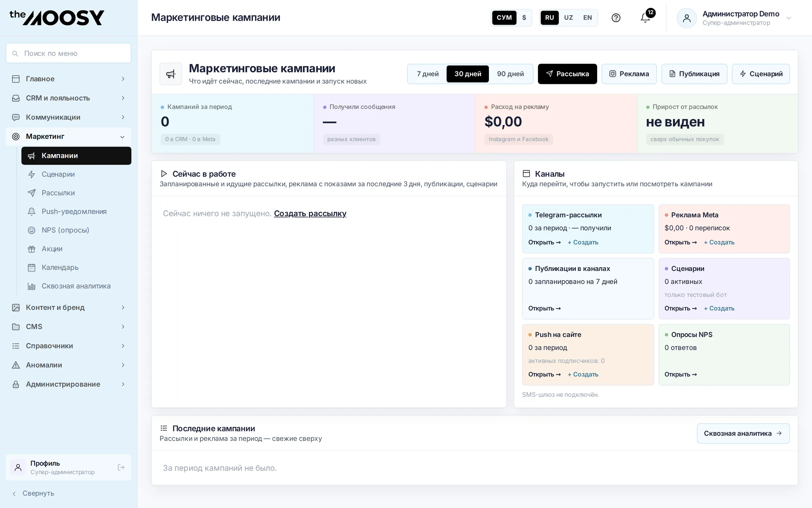Open Акции sidebar item
812x508 pixels.
coord(76,249)
